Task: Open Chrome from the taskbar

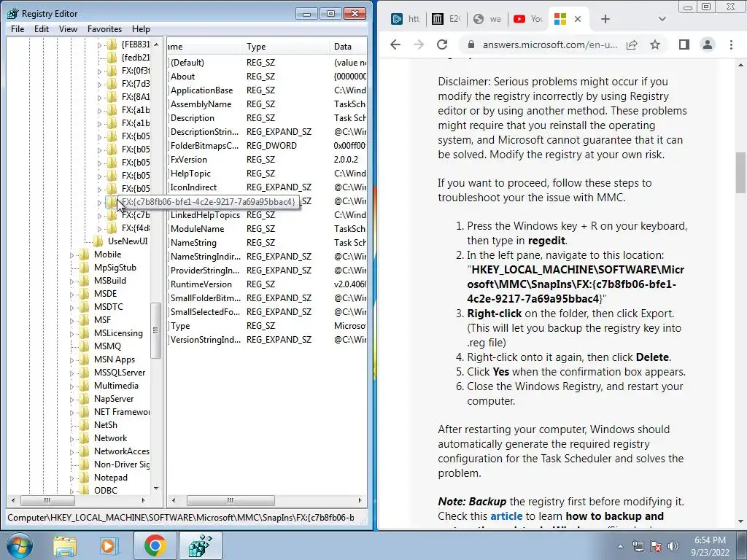Action: pyautogui.click(x=155, y=545)
